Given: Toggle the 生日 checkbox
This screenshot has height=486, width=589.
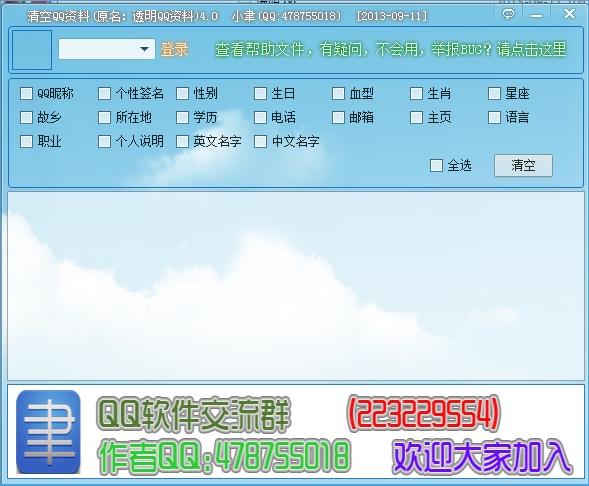Looking at the screenshot, I should [x=260, y=93].
